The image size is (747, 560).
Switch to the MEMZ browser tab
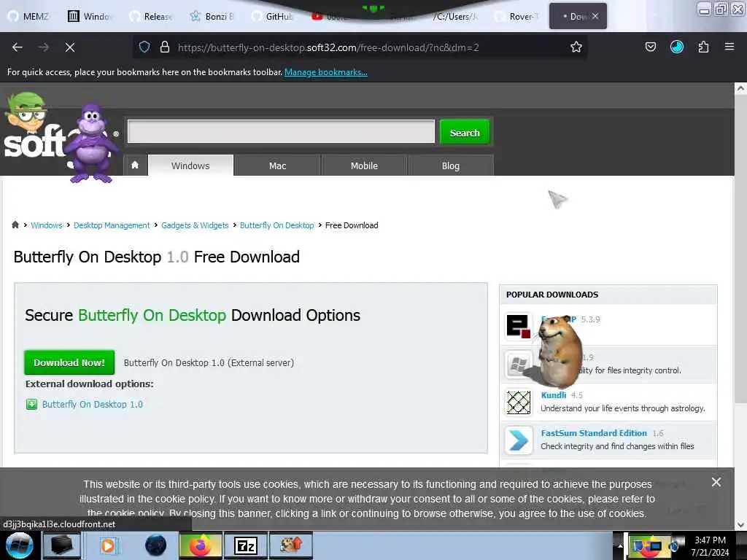(28, 16)
